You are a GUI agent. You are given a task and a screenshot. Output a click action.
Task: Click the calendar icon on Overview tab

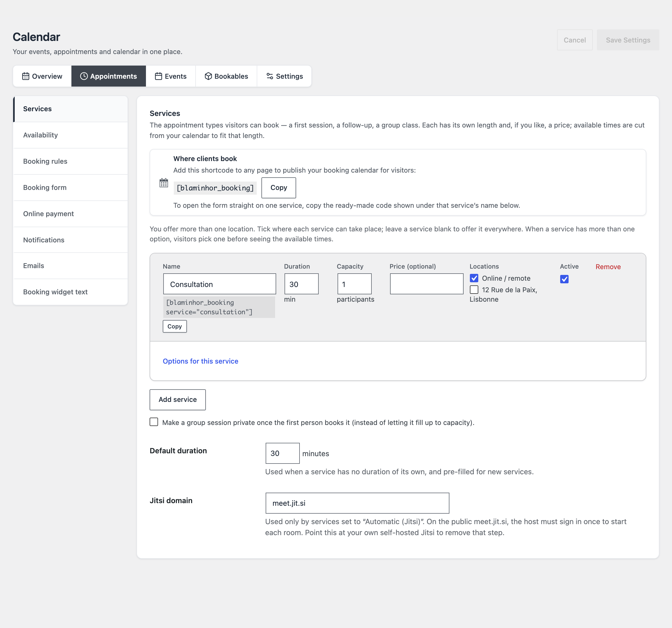[x=26, y=76]
